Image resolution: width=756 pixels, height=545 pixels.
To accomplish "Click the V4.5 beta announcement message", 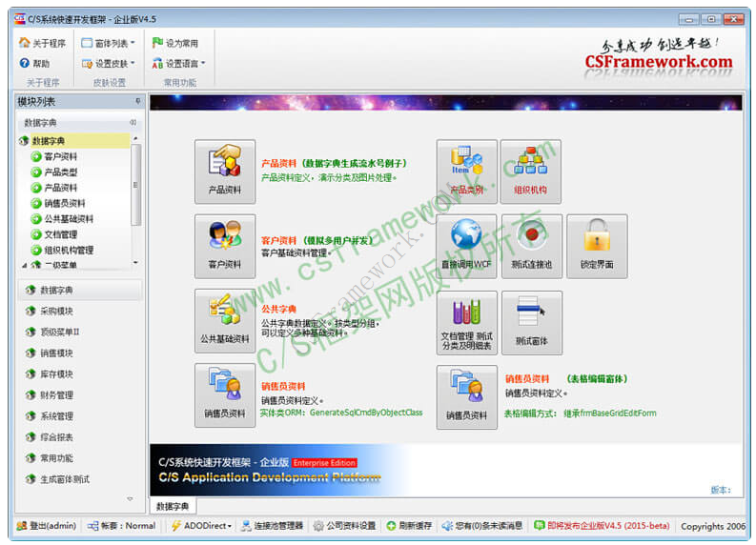I will pyautogui.click(x=602, y=526).
